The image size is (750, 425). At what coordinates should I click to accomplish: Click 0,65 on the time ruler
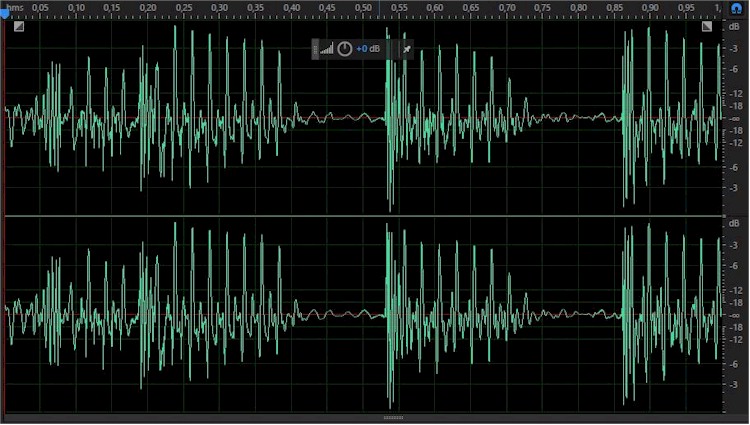click(x=471, y=8)
